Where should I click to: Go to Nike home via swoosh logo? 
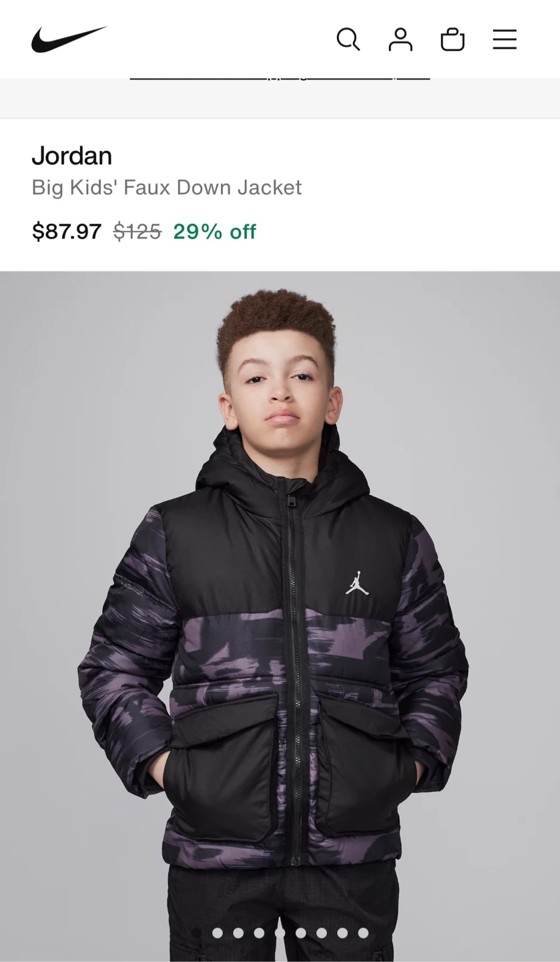pos(69,39)
